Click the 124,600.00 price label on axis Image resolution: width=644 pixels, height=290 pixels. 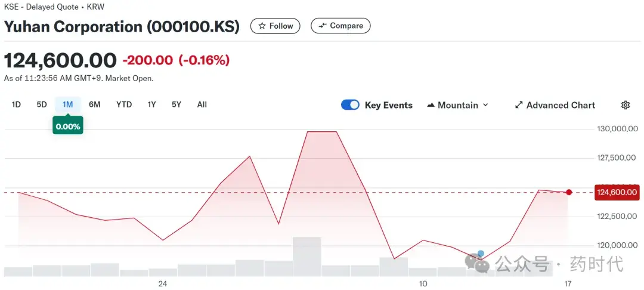[x=617, y=193]
